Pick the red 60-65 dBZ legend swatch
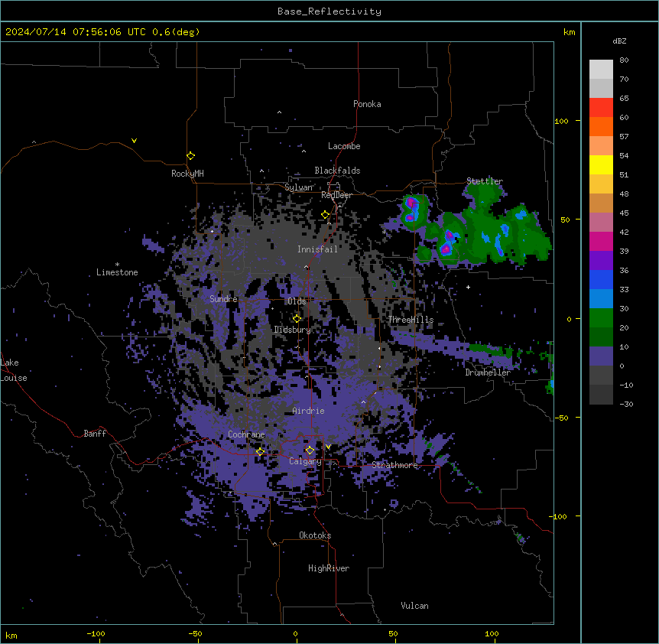This screenshot has height=644, width=659. (x=601, y=108)
